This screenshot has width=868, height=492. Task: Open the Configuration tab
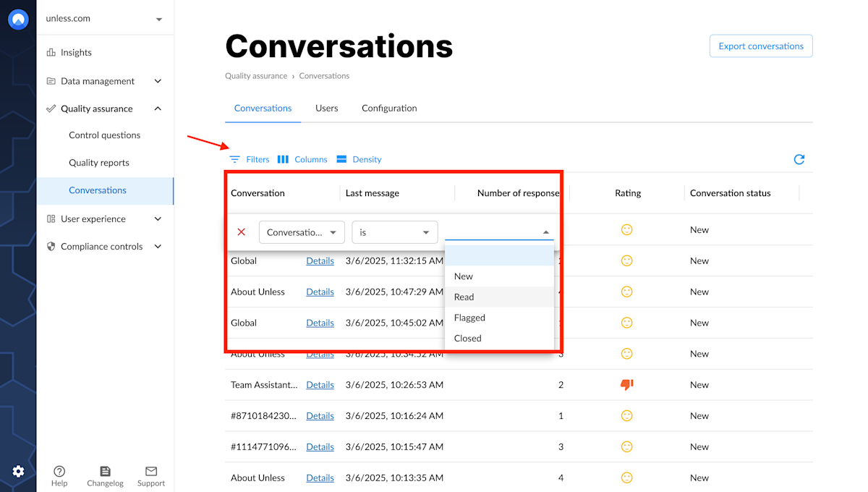(389, 108)
